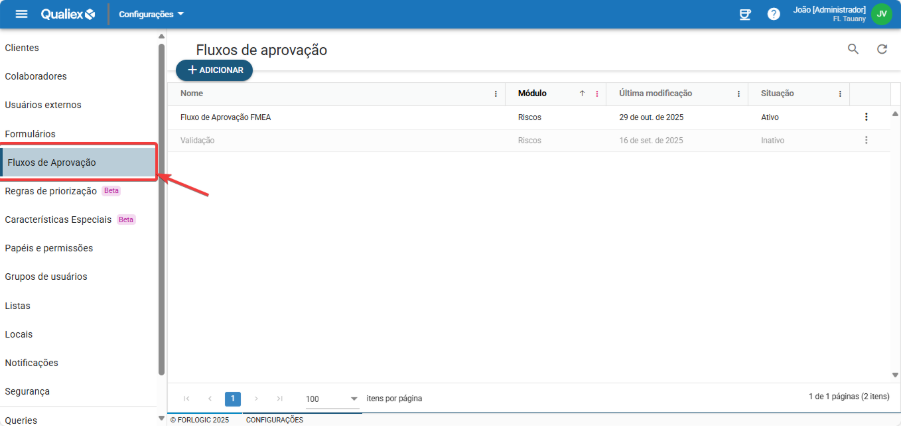This screenshot has height=426, width=901.
Task: Go to page 1 in pagination
Action: [x=233, y=398]
